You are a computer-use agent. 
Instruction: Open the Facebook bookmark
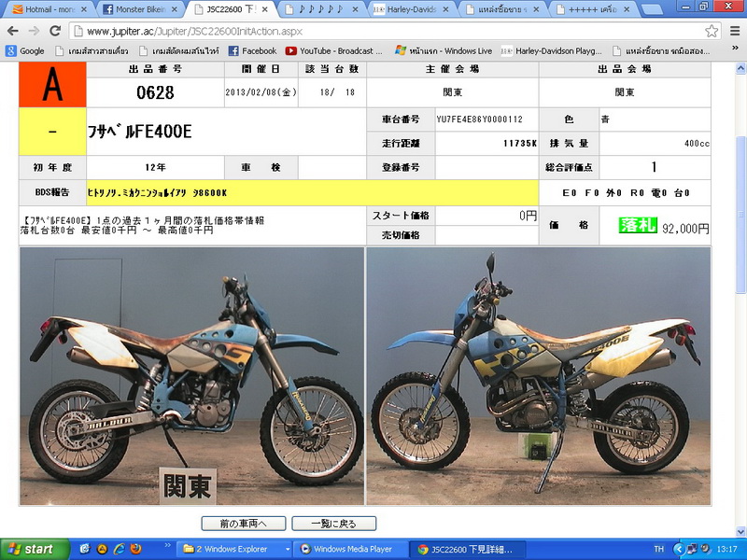pos(252,51)
